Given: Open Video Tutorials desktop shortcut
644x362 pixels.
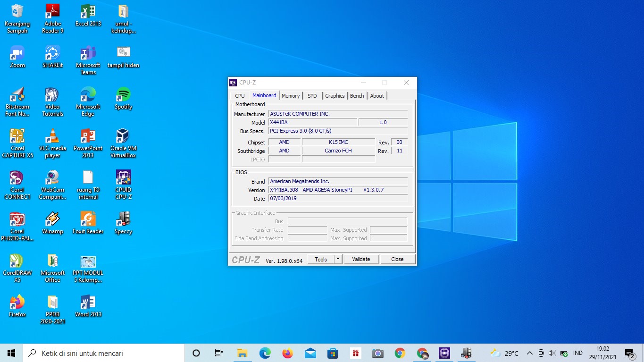Looking at the screenshot, I should 52,101.
